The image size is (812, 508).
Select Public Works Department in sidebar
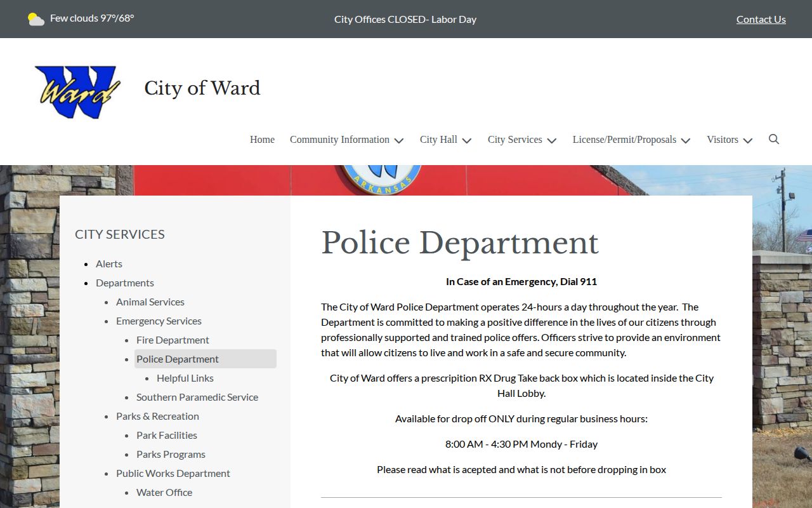173,473
